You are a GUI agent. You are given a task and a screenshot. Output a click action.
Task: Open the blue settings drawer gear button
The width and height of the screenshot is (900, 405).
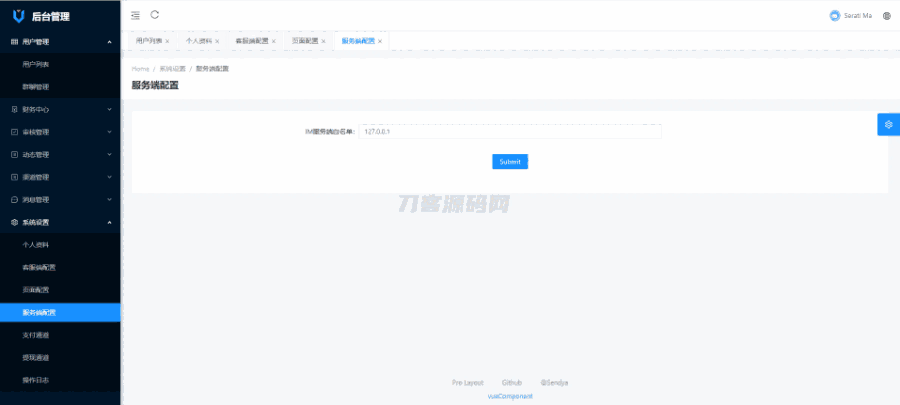click(x=889, y=124)
